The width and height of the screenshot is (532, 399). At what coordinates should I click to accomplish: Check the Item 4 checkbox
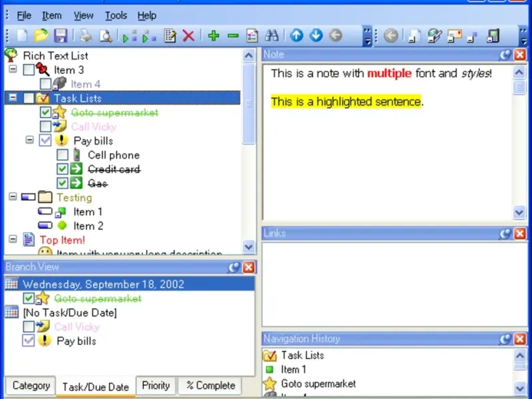click(45, 84)
